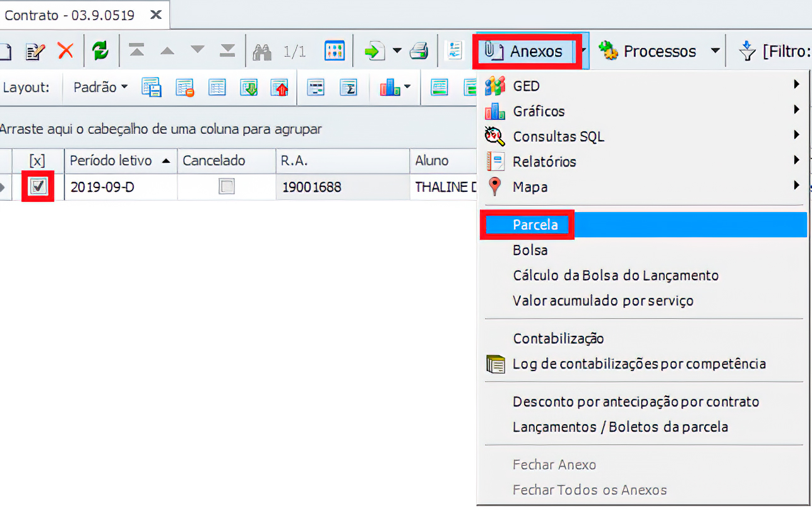Toggle the Cancelado checkbox for 2019-09-D

pos(226,186)
